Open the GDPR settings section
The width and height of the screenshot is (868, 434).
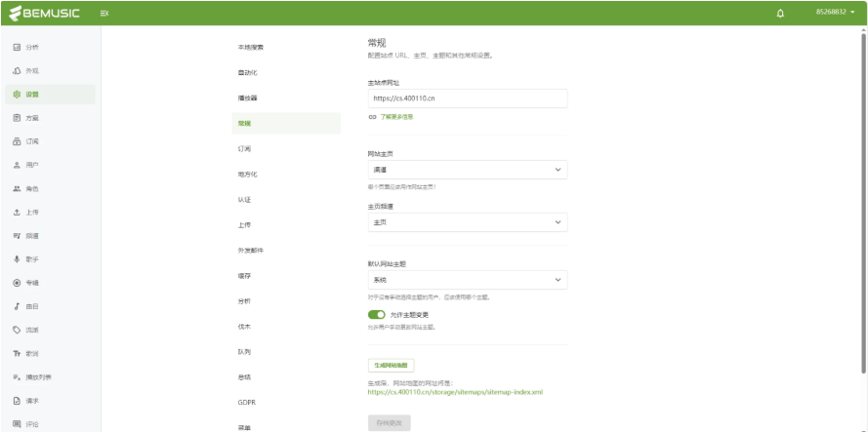point(247,402)
